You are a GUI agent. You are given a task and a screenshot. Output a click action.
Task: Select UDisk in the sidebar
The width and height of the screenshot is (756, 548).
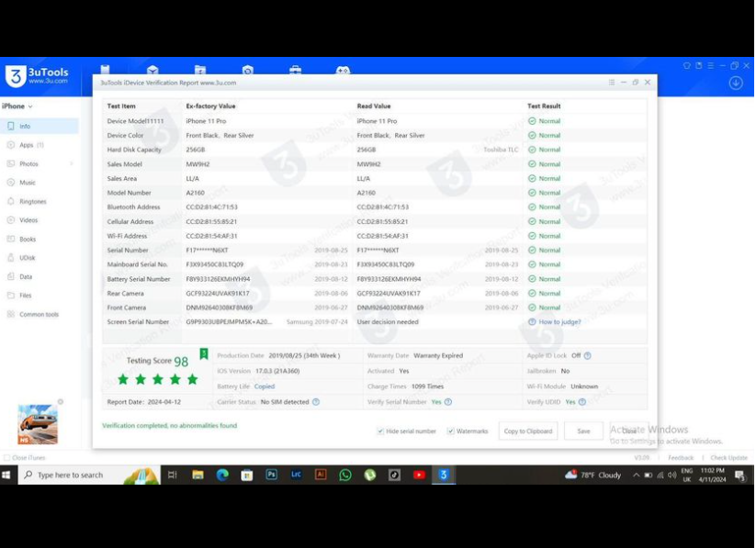[39, 257]
